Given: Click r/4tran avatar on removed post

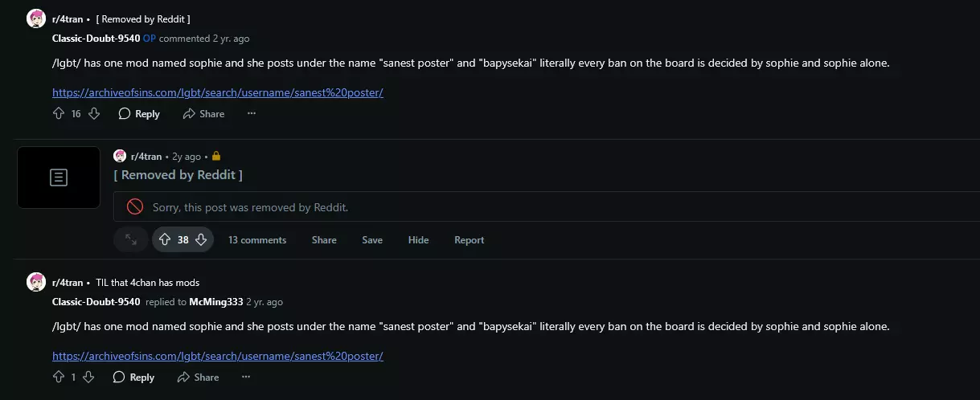Looking at the screenshot, I should 120,156.
